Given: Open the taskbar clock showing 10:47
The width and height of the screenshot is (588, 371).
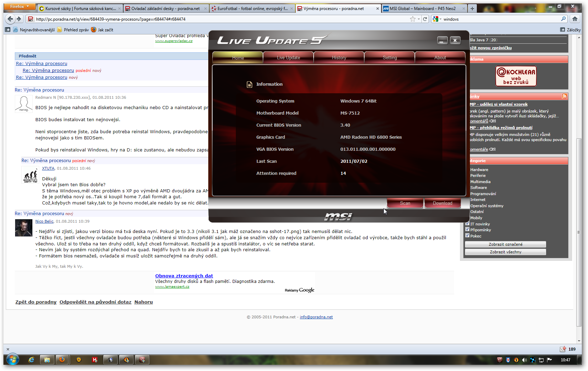Looking at the screenshot, I should (x=565, y=360).
